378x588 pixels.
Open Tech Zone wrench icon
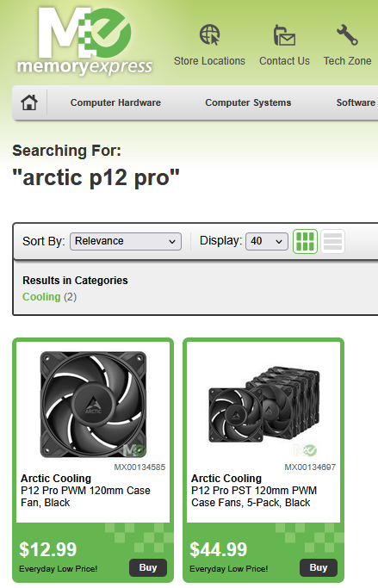pos(347,34)
